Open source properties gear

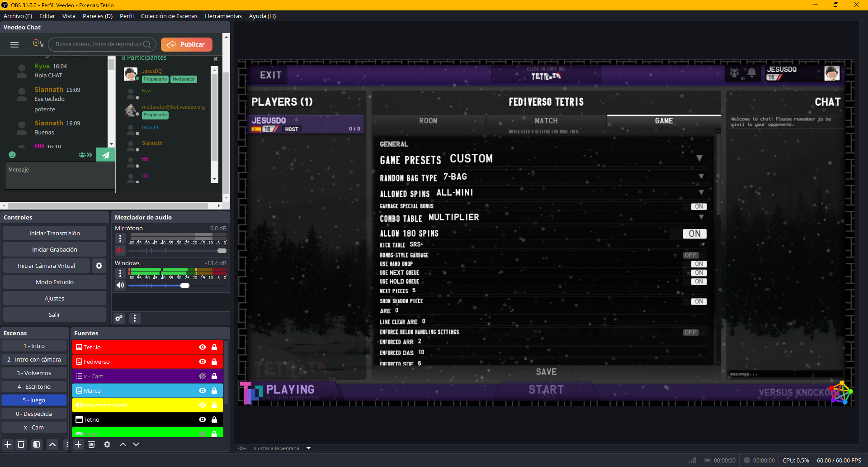pos(107,444)
